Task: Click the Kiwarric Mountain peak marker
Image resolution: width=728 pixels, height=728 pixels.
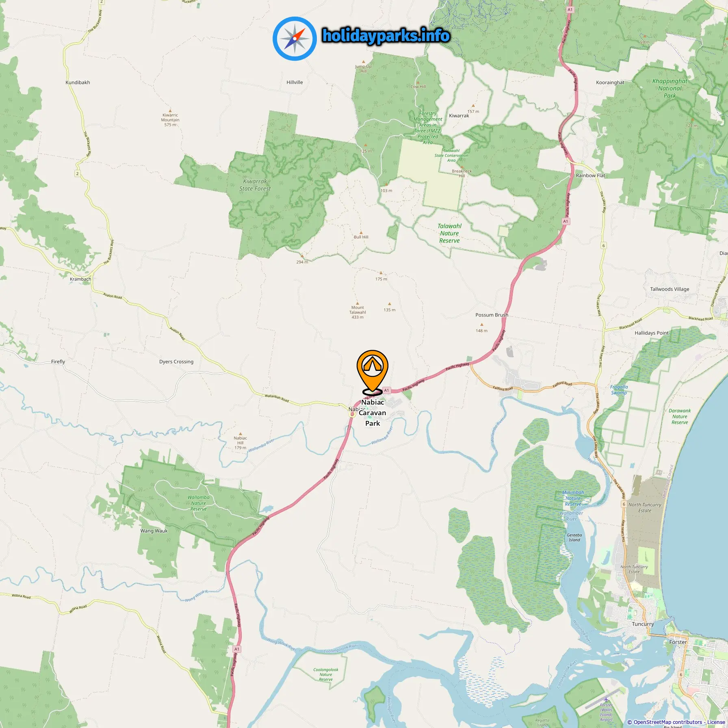Action: click(170, 110)
